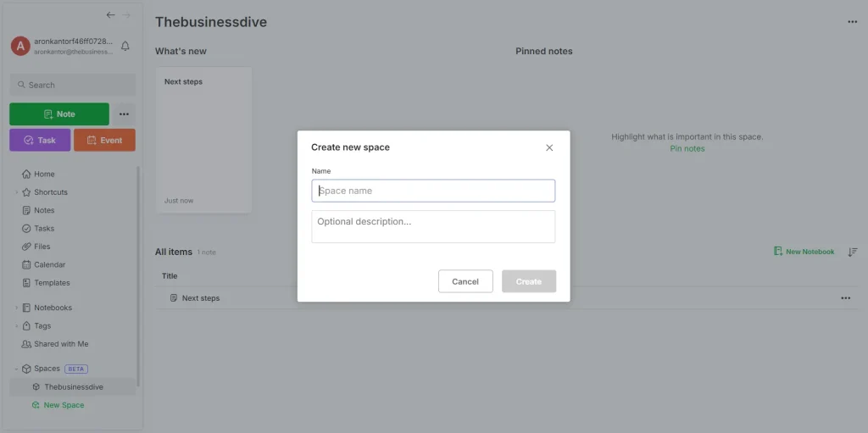The width and height of the screenshot is (868, 433).
Task: Click the red account avatar 'A'
Action: (20, 46)
